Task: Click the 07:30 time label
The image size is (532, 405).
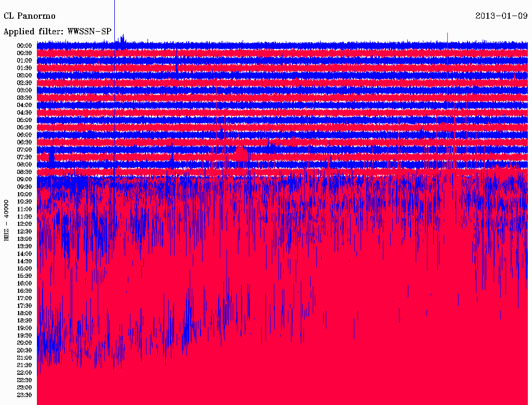Action: click(x=24, y=157)
